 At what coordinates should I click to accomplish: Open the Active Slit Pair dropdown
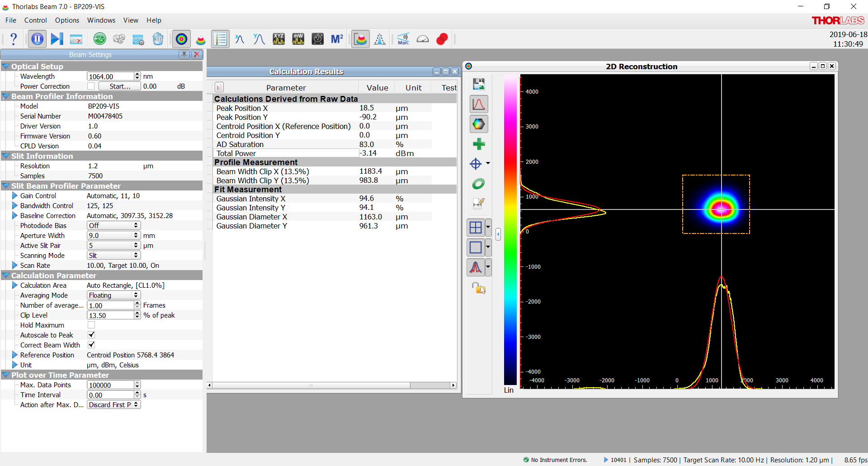click(x=114, y=245)
